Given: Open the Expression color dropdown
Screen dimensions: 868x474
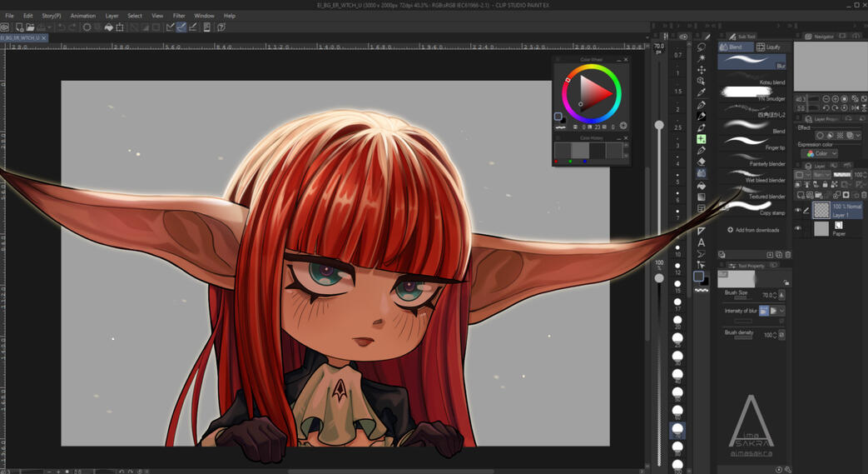Looking at the screenshot, I should point(819,153).
